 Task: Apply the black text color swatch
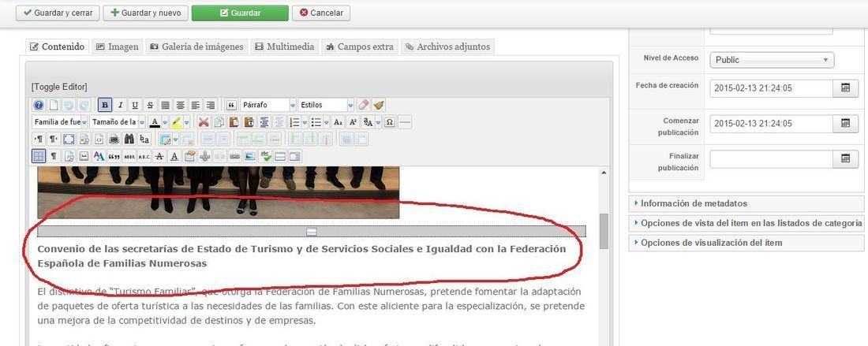155,123
